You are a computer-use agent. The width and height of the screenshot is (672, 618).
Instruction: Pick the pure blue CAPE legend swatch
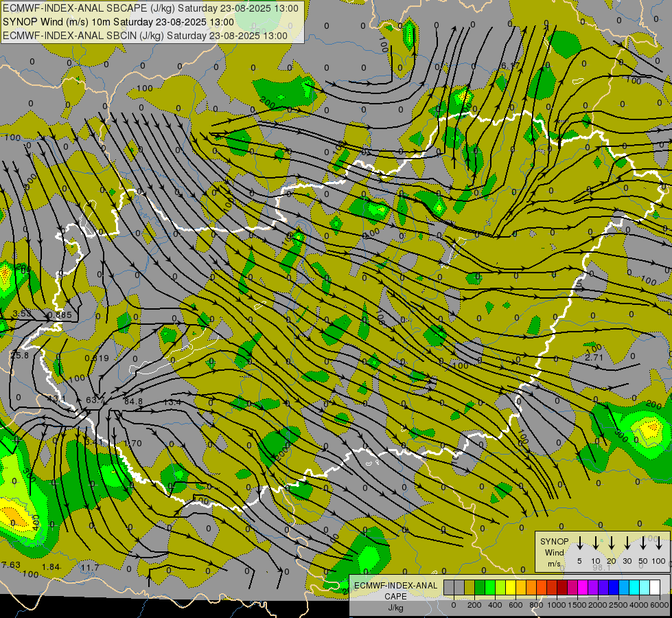click(614, 587)
